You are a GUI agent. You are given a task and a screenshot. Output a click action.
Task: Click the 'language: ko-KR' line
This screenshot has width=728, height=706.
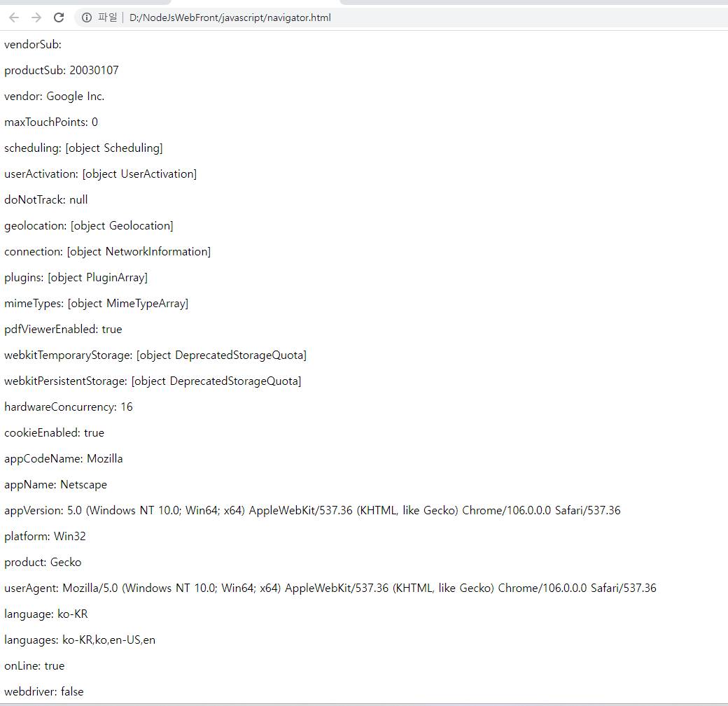click(x=46, y=614)
